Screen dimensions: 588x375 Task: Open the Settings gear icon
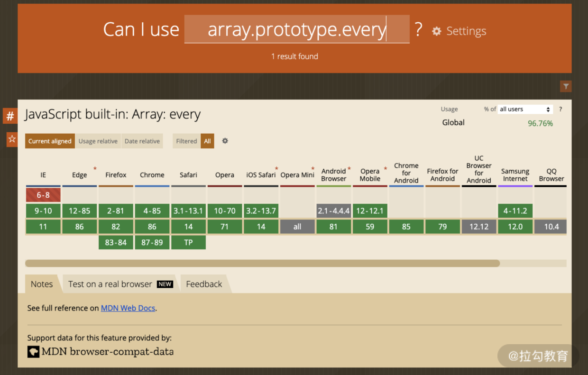point(436,31)
